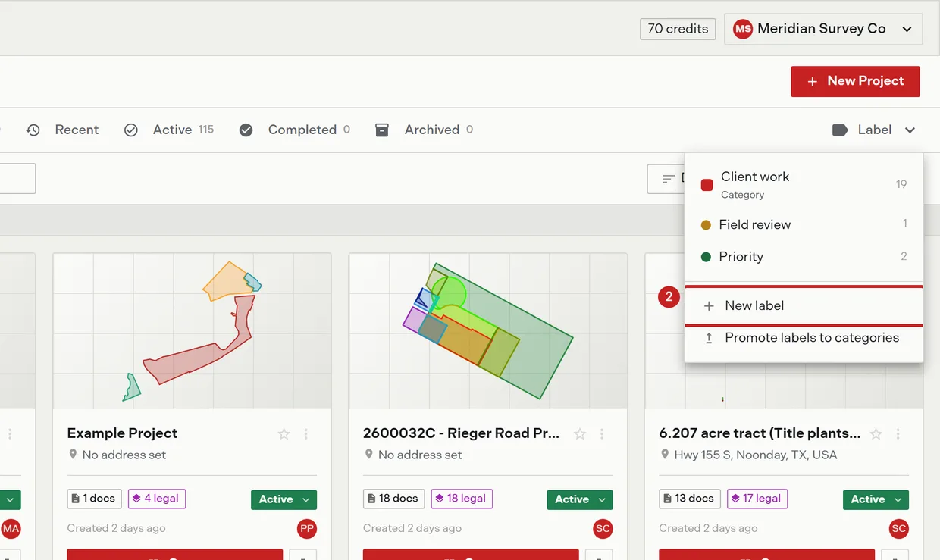Change Active status on Example Project
The width and height of the screenshot is (940, 560).
[x=284, y=499]
